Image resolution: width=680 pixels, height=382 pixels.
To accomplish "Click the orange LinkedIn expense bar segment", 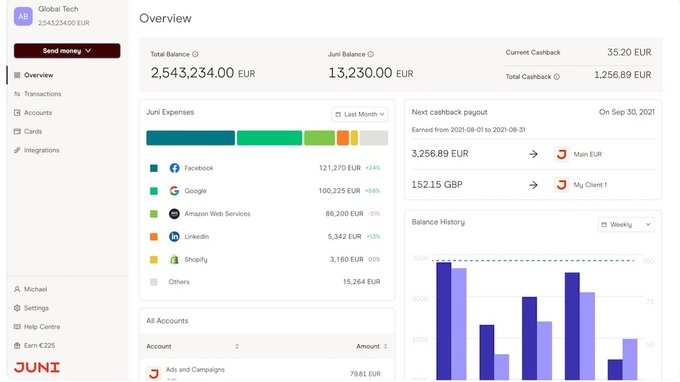I will point(343,138).
